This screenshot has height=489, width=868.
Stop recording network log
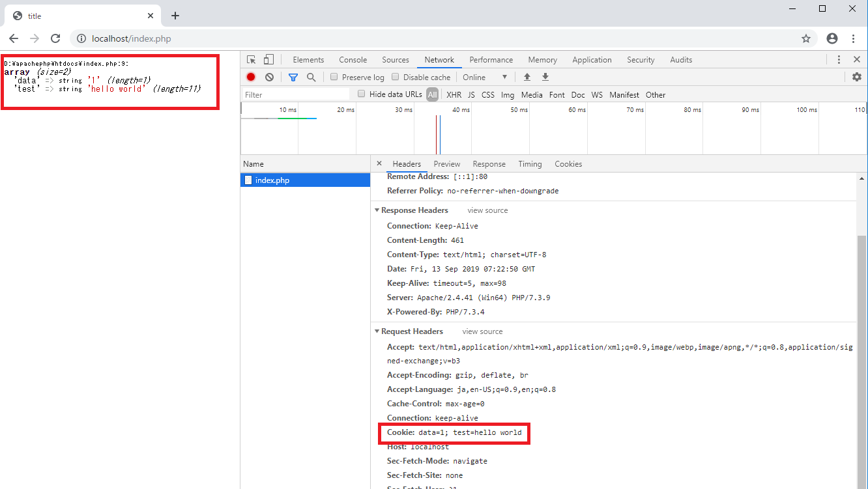[251, 77]
